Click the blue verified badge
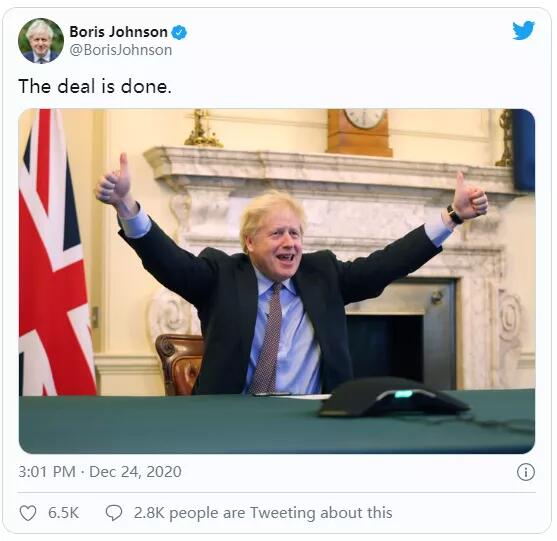 point(179,32)
